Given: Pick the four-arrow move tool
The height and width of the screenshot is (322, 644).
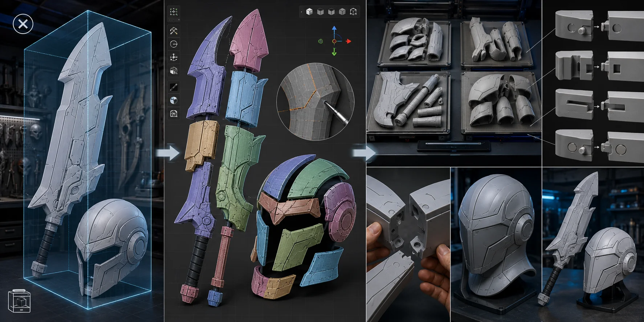Looking at the screenshot, I should click(x=174, y=57).
